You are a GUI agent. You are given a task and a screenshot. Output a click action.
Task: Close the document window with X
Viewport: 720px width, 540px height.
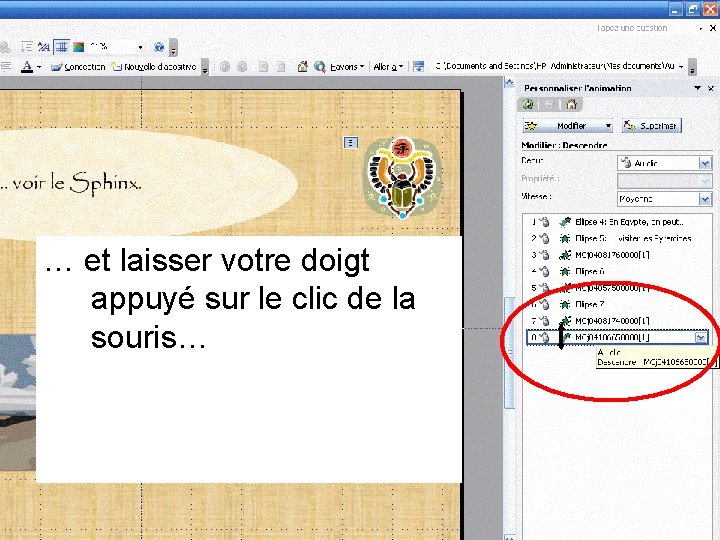(713, 28)
